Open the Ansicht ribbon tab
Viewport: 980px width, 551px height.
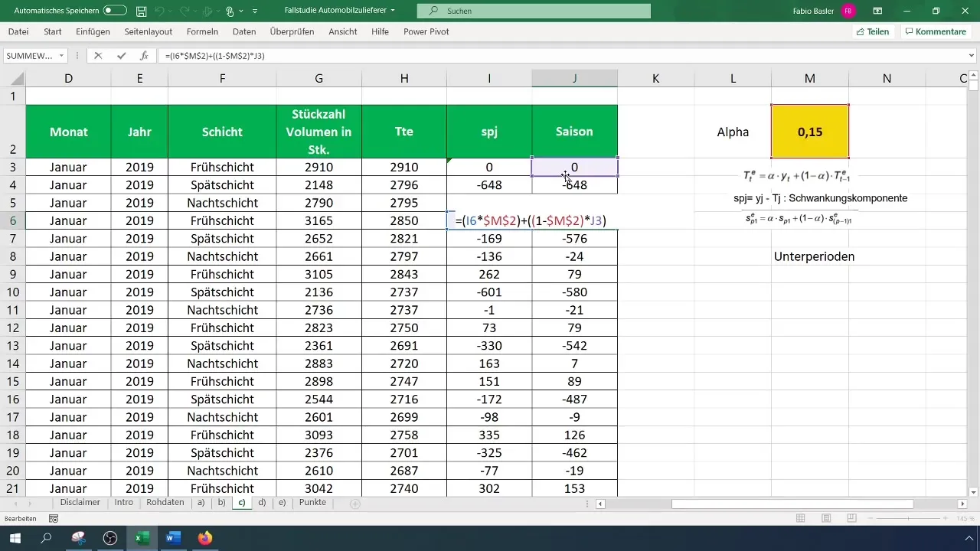click(343, 32)
